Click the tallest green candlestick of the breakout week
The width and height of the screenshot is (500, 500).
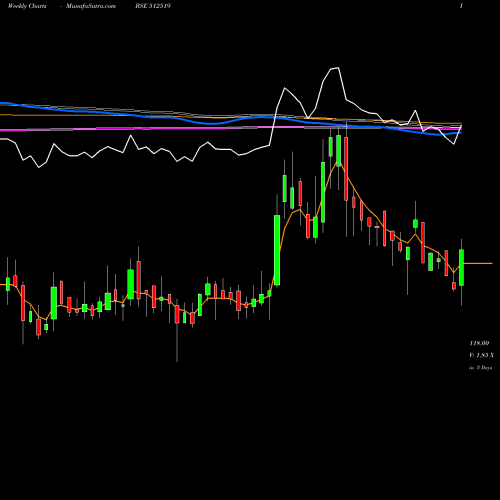(277, 250)
